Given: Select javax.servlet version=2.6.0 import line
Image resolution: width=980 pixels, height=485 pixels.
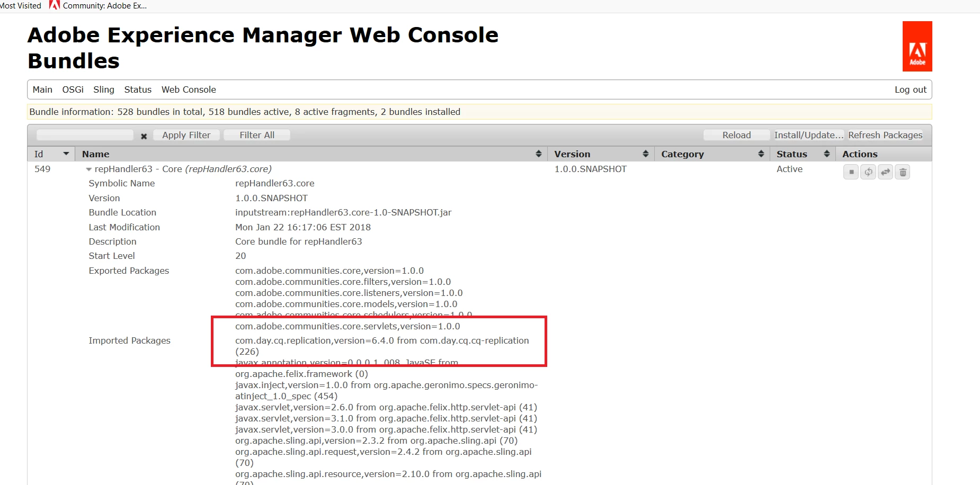Looking at the screenshot, I should pyautogui.click(x=386, y=407).
